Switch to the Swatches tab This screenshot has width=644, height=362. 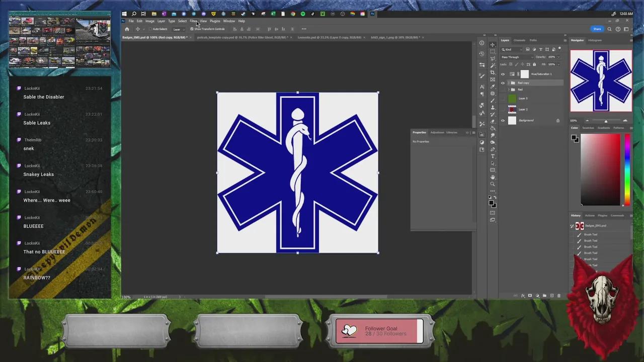588,128
